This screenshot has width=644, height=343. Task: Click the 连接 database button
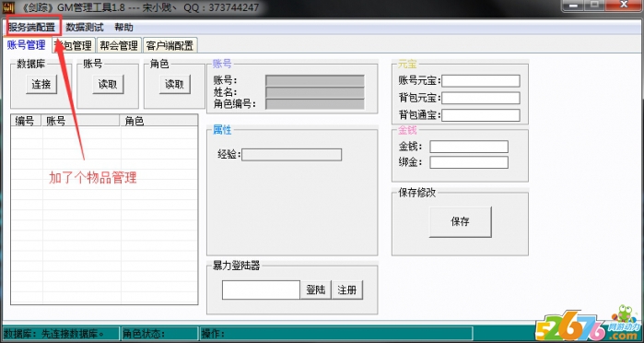[41, 84]
